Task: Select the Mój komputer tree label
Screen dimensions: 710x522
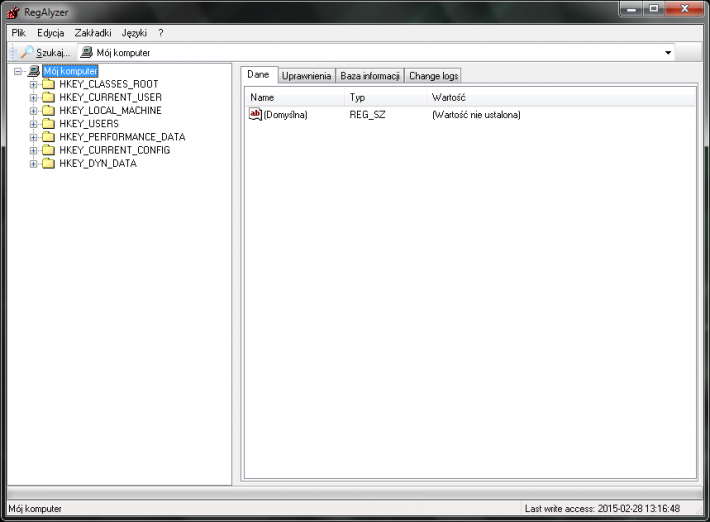Action: click(70, 71)
